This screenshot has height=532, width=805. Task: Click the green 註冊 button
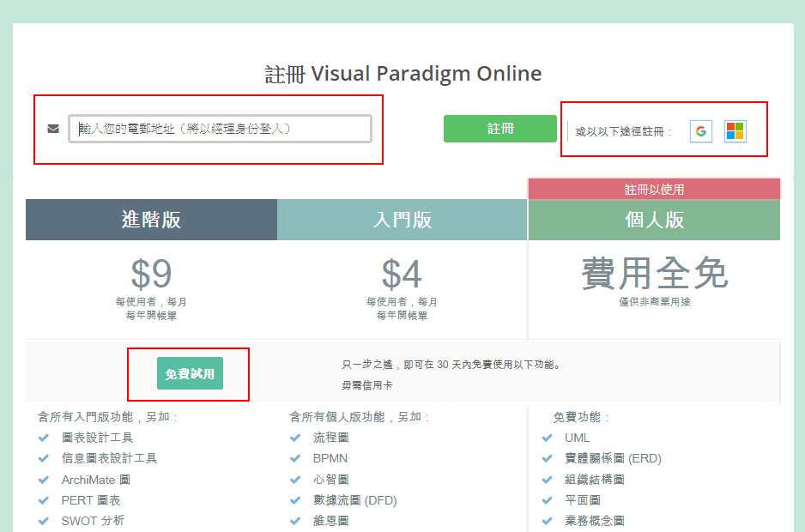click(500, 129)
